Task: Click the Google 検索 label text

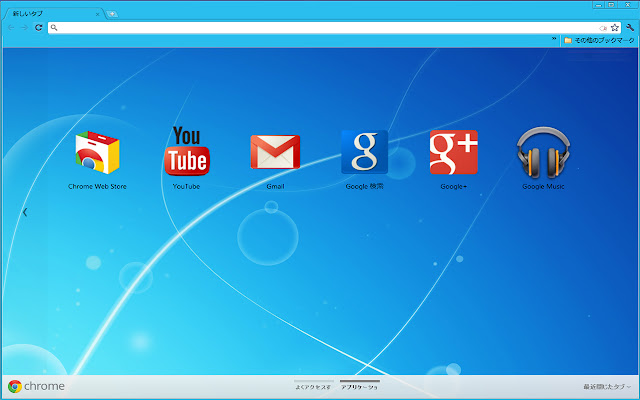Action: tap(364, 187)
